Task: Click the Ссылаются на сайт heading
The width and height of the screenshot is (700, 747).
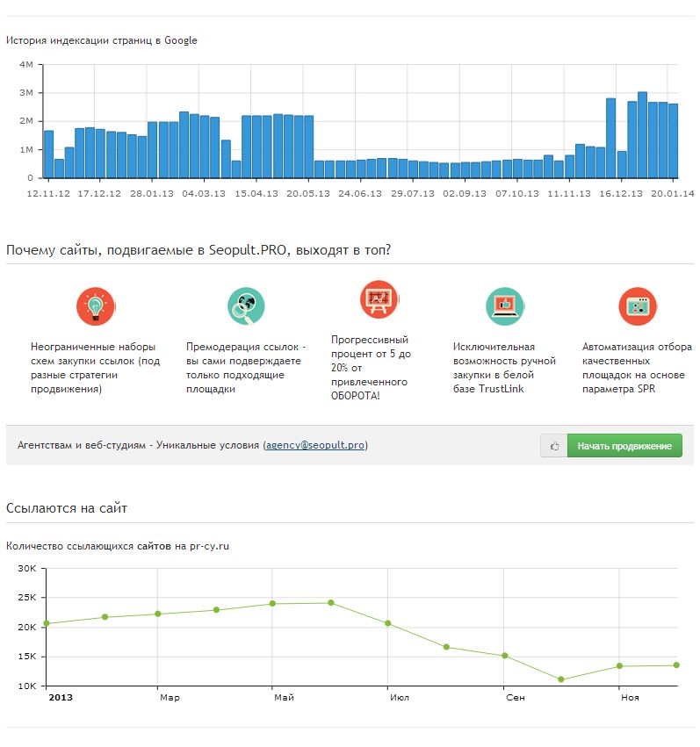Action: click(68, 508)
